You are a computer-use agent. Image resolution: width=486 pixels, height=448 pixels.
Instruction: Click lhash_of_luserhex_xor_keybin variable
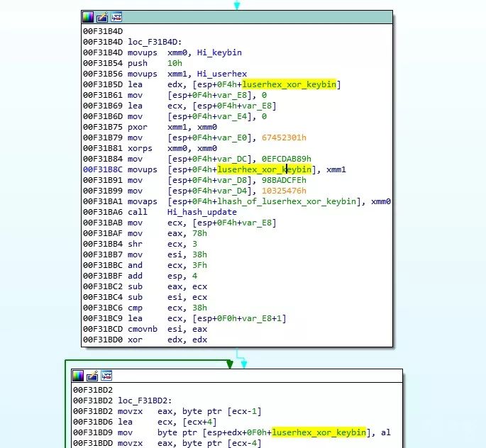pyautogui.click(x=287, y=201)
